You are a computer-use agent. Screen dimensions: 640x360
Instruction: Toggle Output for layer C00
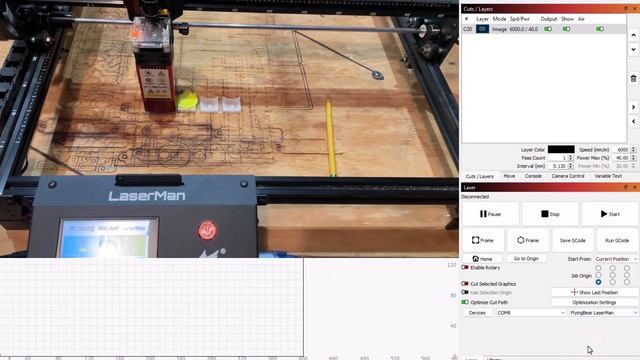(548, 29)
